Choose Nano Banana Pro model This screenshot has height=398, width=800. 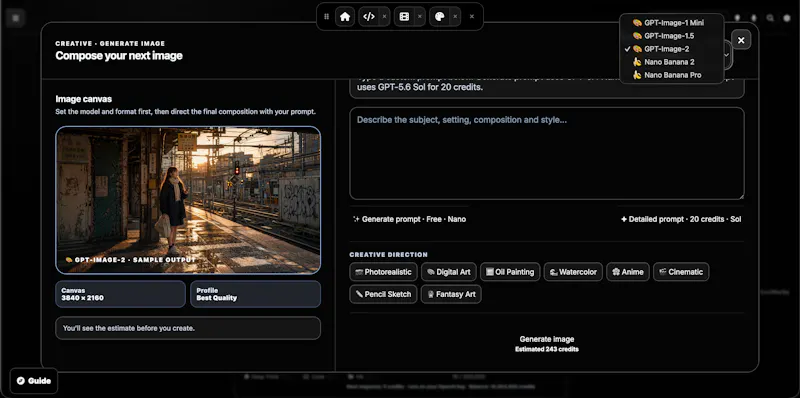tap(671, 75)
